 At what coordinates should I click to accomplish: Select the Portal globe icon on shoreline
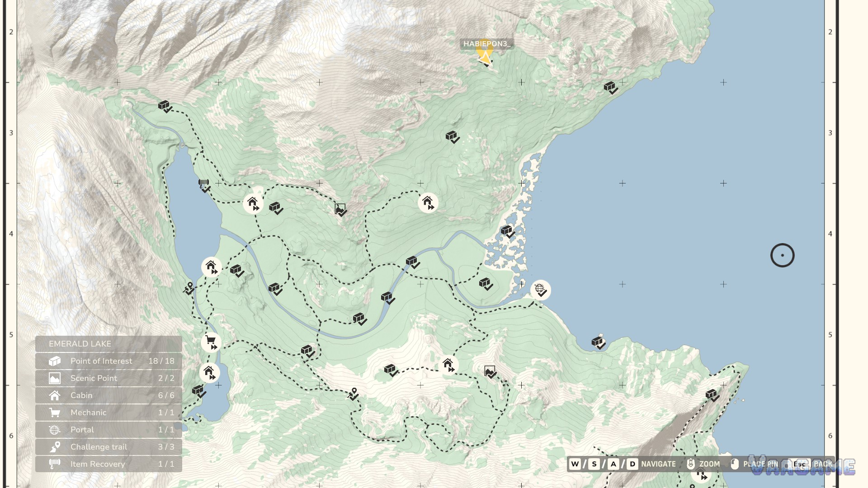[540, 290]
